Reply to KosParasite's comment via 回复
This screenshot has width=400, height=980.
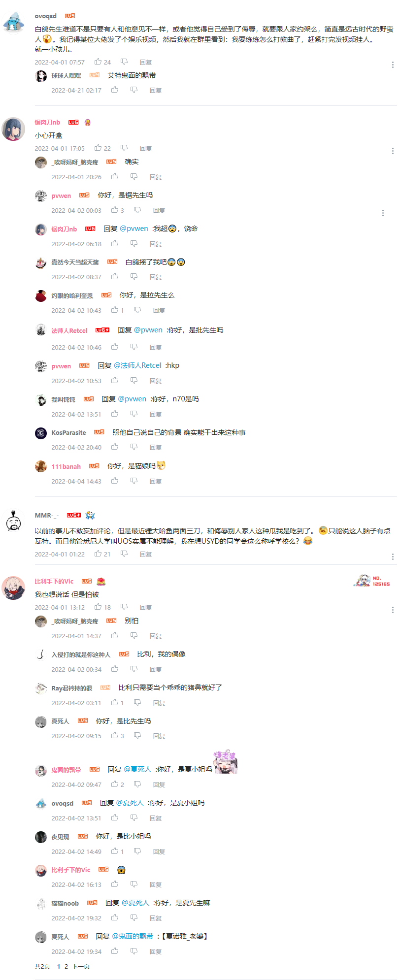pyautogui.click(x=156, y=448)
